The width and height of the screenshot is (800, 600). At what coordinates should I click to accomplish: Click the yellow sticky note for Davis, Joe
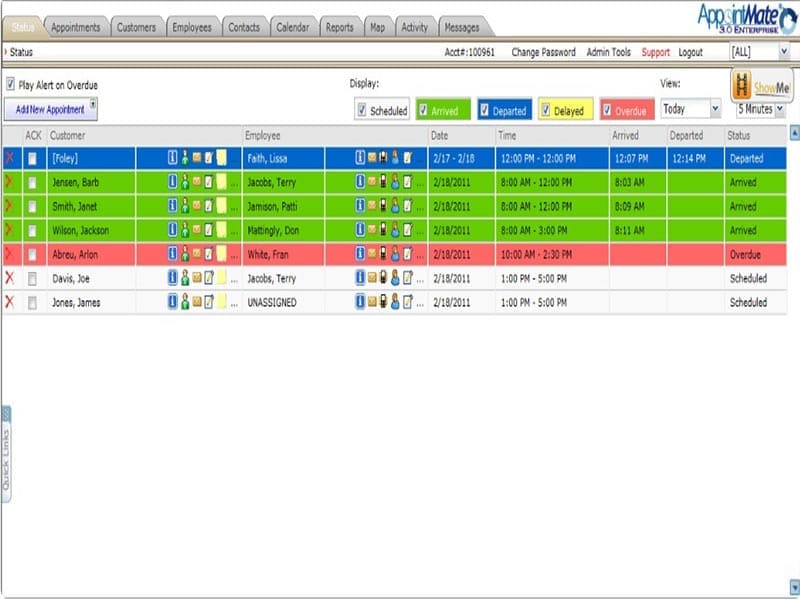coord(221,278)
